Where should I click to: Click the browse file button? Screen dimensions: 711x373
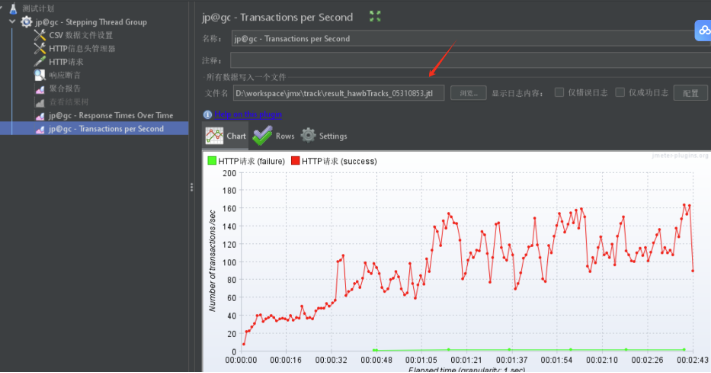[x=468, y=93]
